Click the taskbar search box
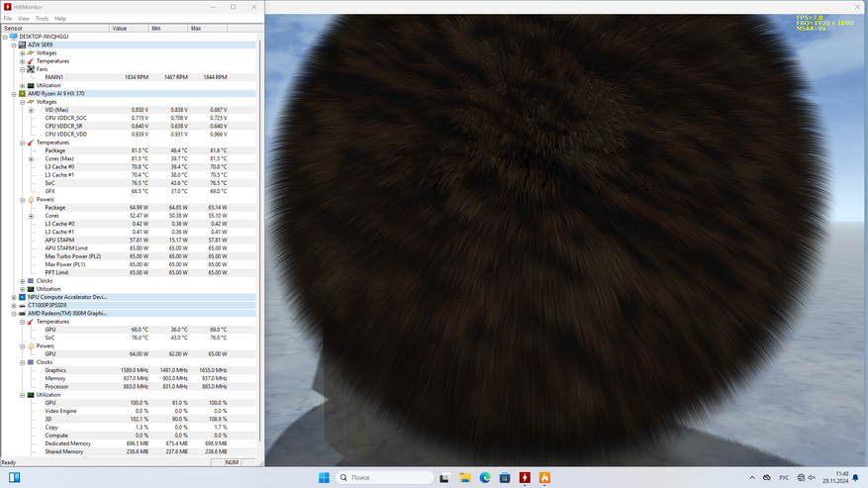Image resolution: width=868 pixels, height=488 pixels. 386,478
